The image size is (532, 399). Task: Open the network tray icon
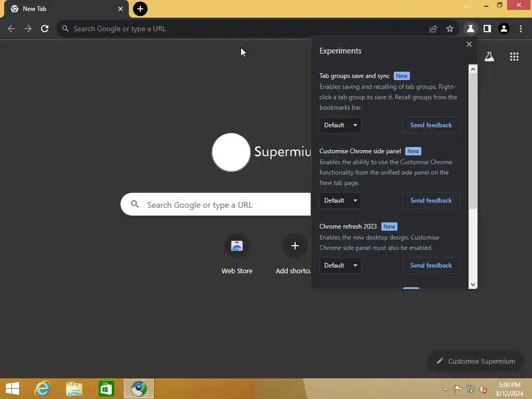470,389
